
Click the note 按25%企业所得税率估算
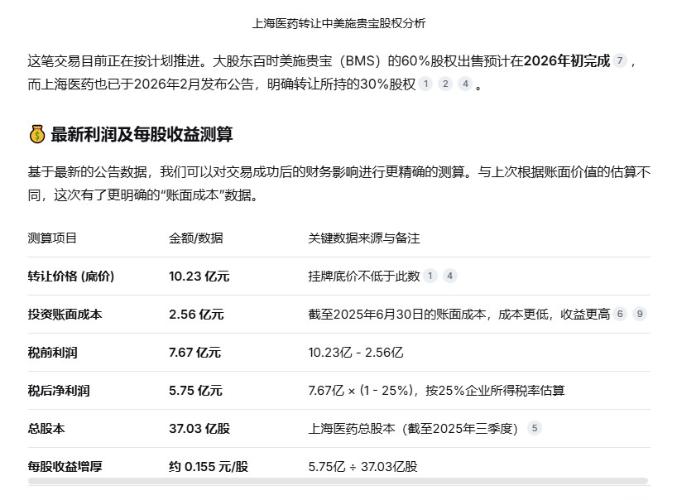[495, 390]
